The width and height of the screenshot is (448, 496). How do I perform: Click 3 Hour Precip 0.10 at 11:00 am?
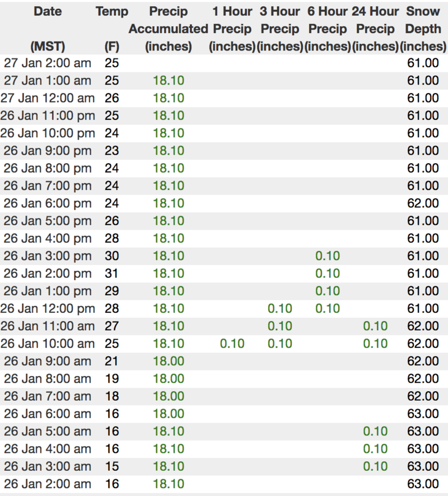pyautogui.click(x=280, y=326)
